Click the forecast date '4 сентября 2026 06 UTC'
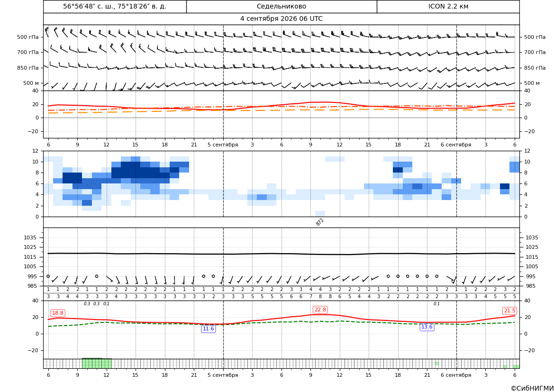 click(x=281, y=19)
